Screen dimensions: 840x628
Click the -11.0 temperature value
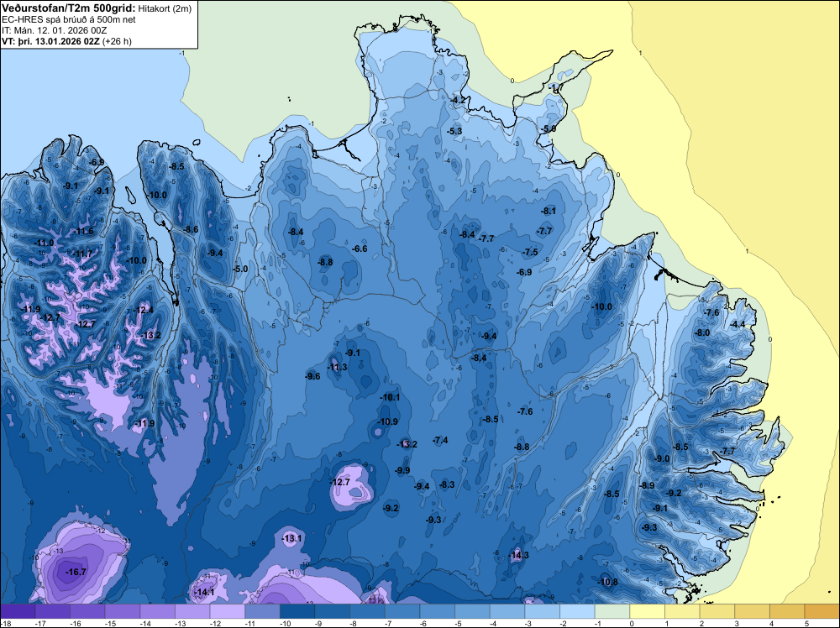tap(44, 243)
